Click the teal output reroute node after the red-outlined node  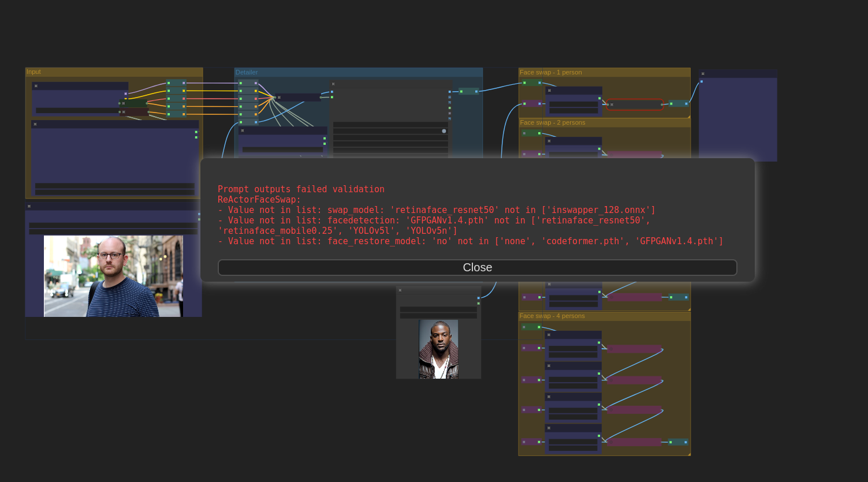coord(679,104)
